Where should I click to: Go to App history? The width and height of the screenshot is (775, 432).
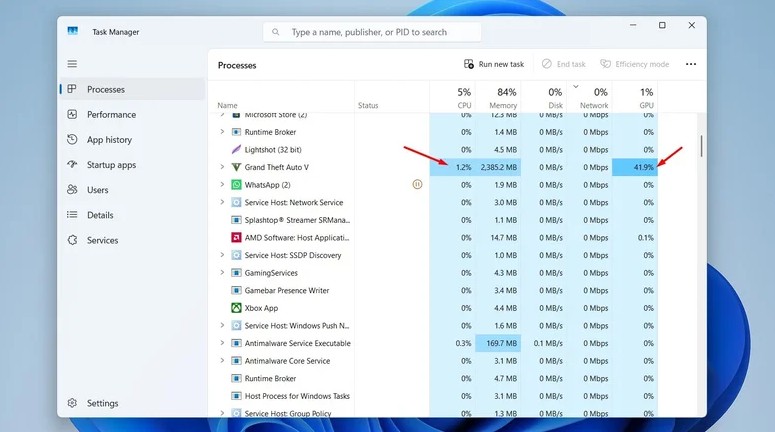108,140
